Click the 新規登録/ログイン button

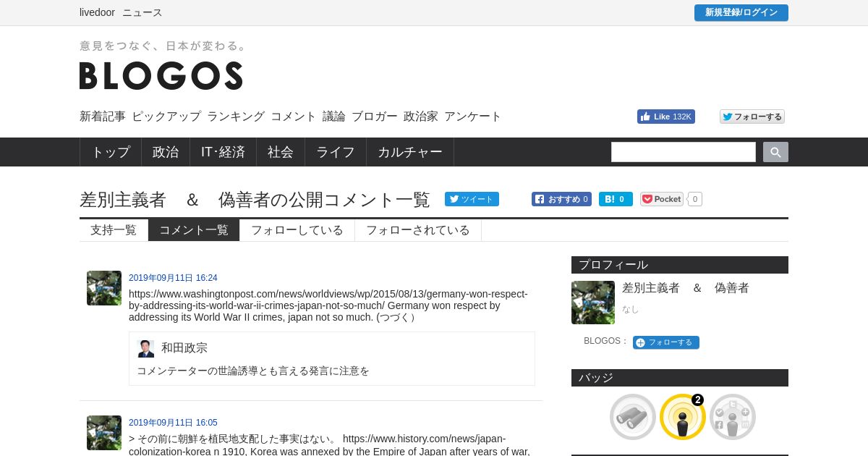coord(741,13)
